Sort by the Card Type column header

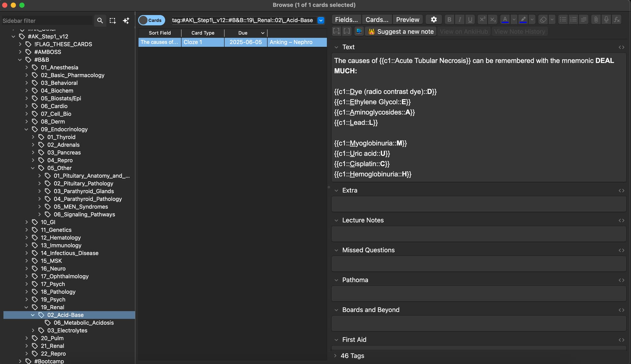[x=202, y=33]
